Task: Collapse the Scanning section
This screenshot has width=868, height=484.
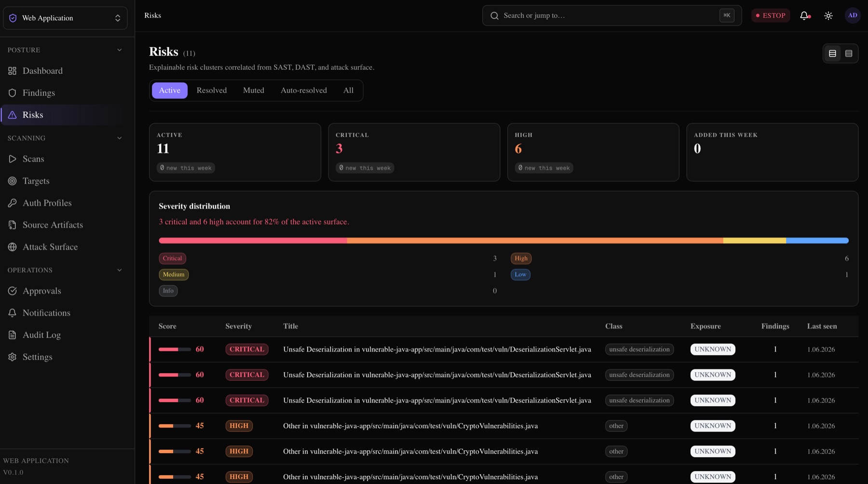Action: [120, 138]
